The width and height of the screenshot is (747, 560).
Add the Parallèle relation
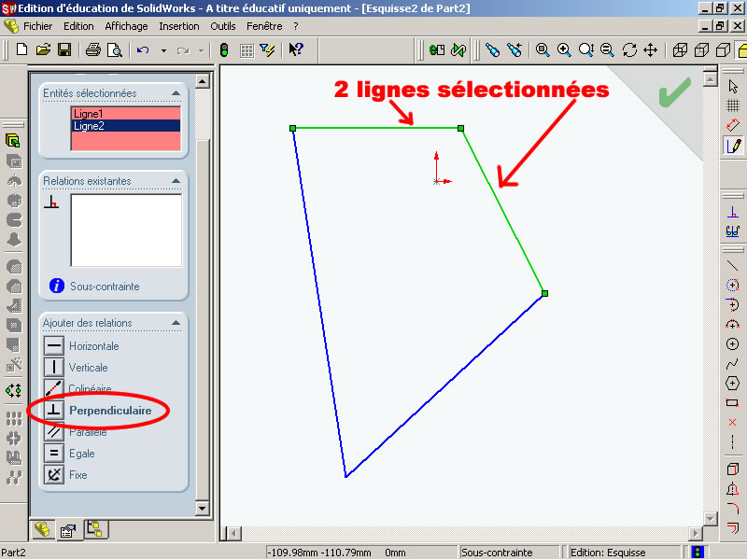[76, 432]
